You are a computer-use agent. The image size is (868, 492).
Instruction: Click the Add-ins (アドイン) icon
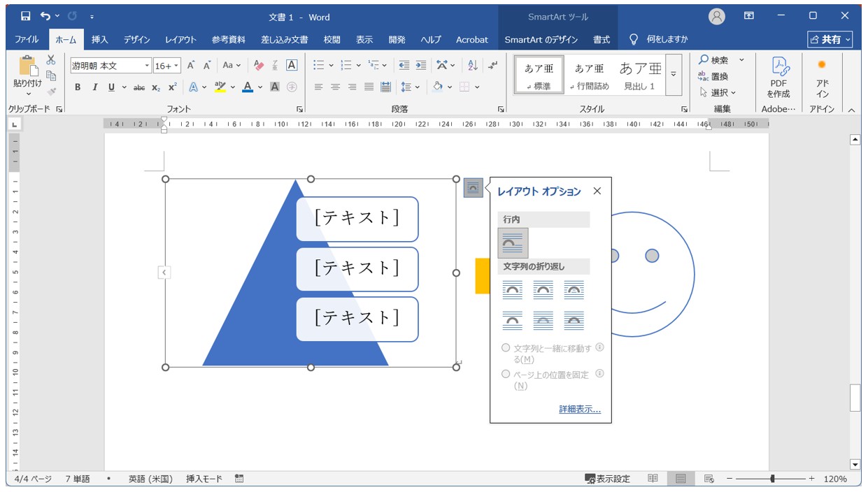822,77
